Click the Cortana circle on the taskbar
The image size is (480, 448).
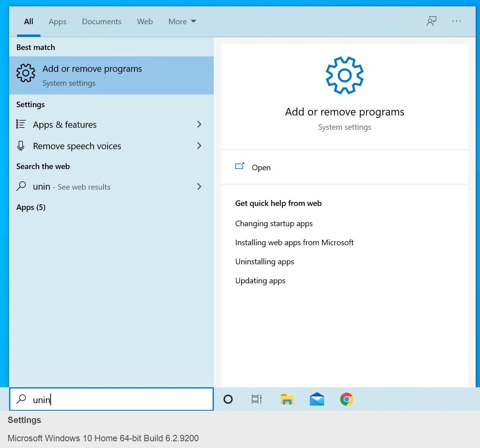click(x=228, y=399)
